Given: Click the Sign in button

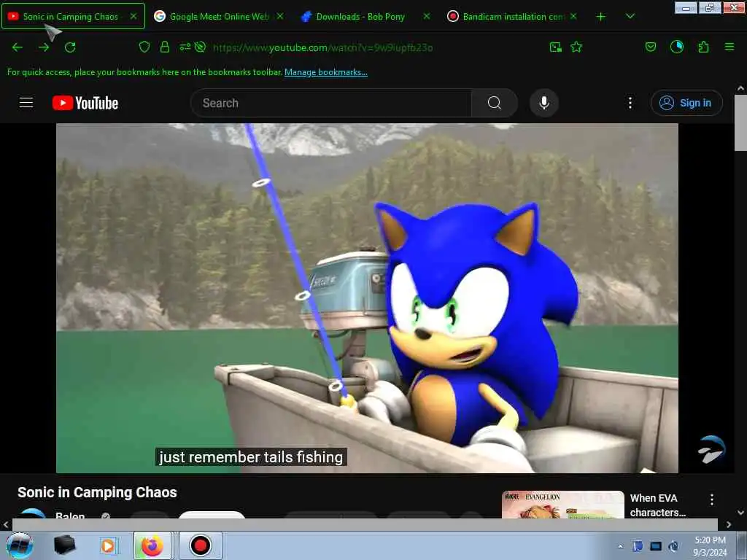Looking at the screenshot, I should tap(686, 103).
